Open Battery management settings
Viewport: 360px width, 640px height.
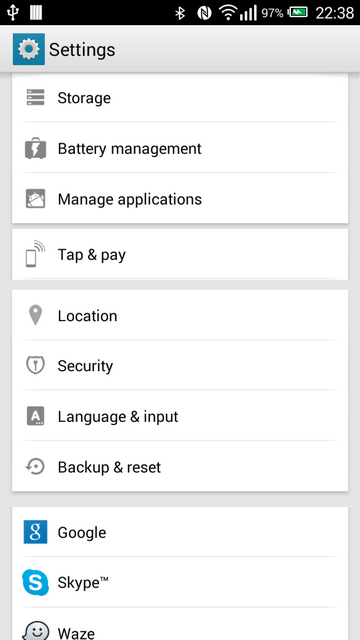180,148
